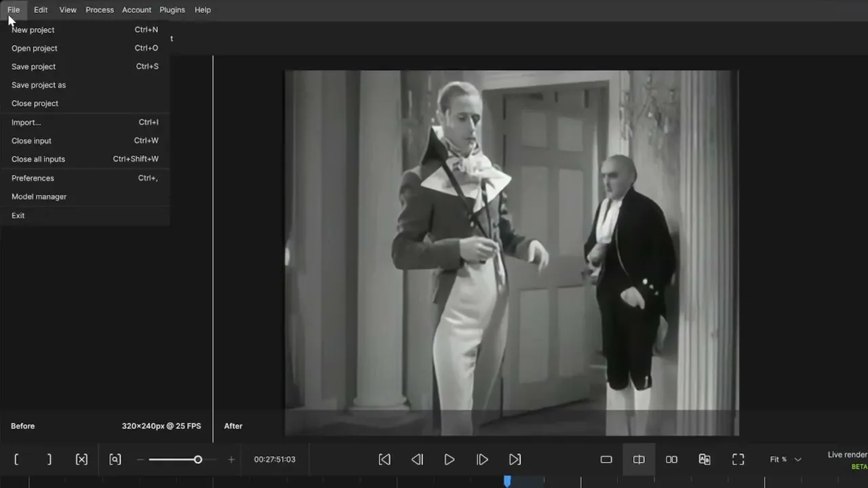Open the Edit menu
Viewport: 868px width, 488px height.
click(x=41, y=10)
